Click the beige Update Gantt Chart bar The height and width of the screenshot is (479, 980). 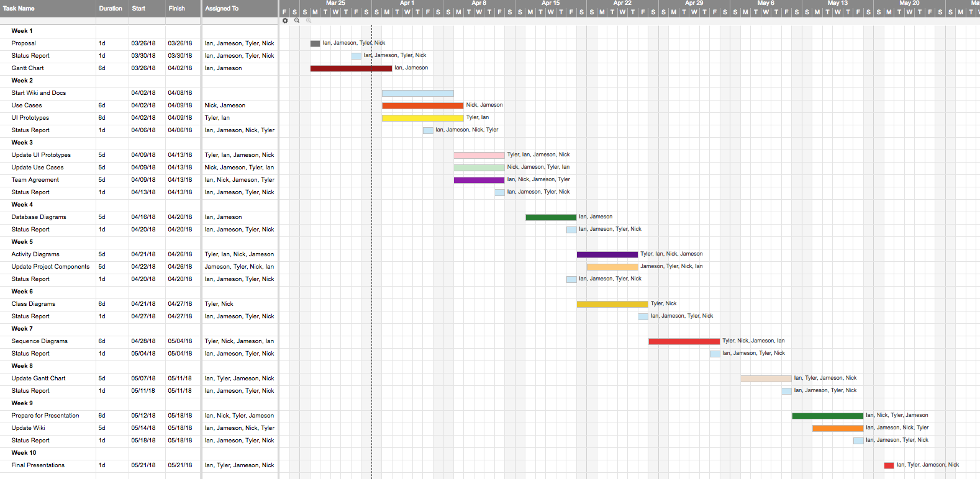click(766, 378)
